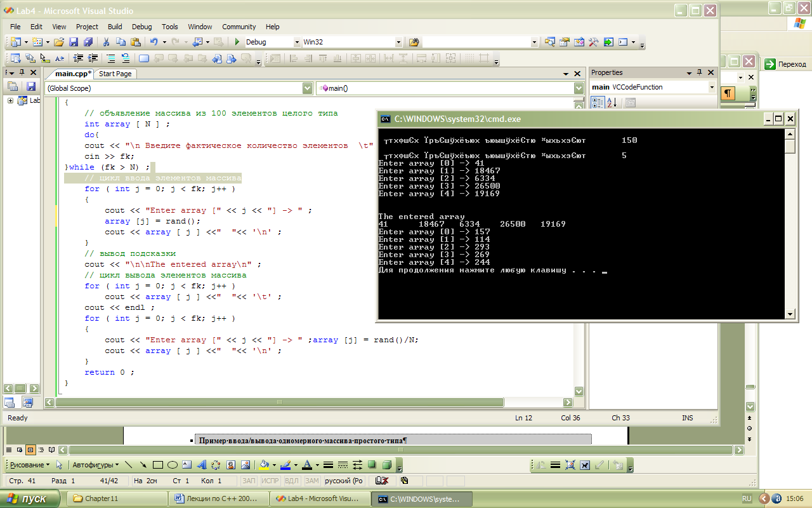Save main.cpp with the floppy disk icon
Viewport: 812px width, 508px height.
(x=74, y=42)
